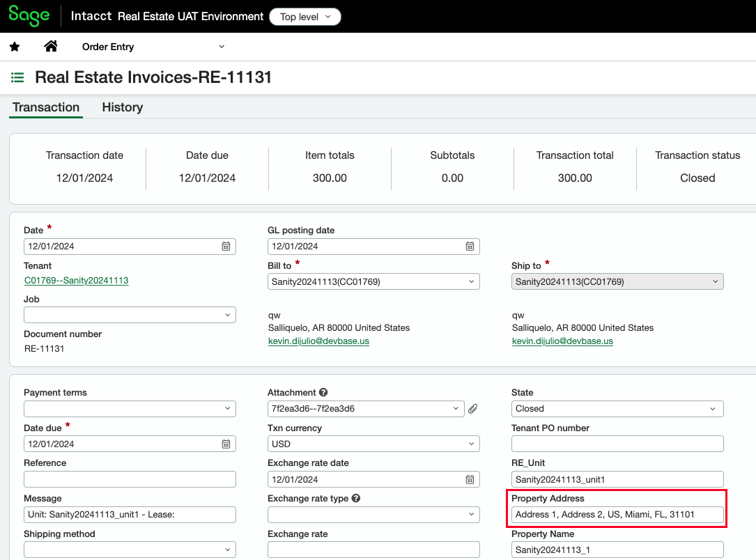
Task: Open the State dropdown showing Closed
Action: point(617,409)
